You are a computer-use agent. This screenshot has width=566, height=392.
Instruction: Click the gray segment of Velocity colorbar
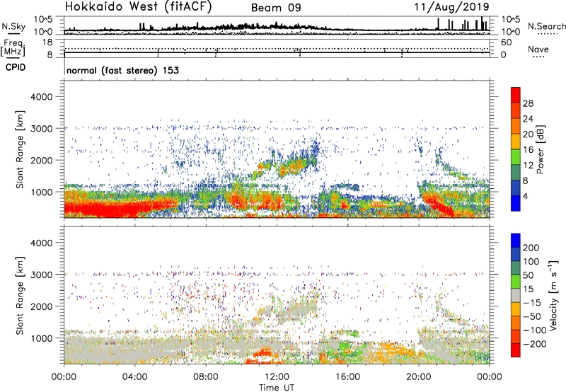click(516, 295)
